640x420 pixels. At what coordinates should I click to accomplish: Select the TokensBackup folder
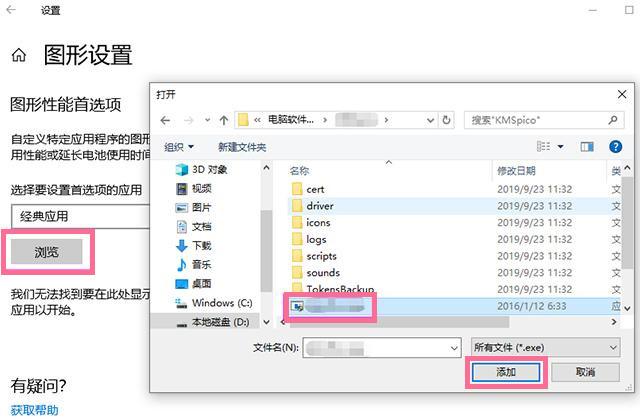tap(452, 289)
